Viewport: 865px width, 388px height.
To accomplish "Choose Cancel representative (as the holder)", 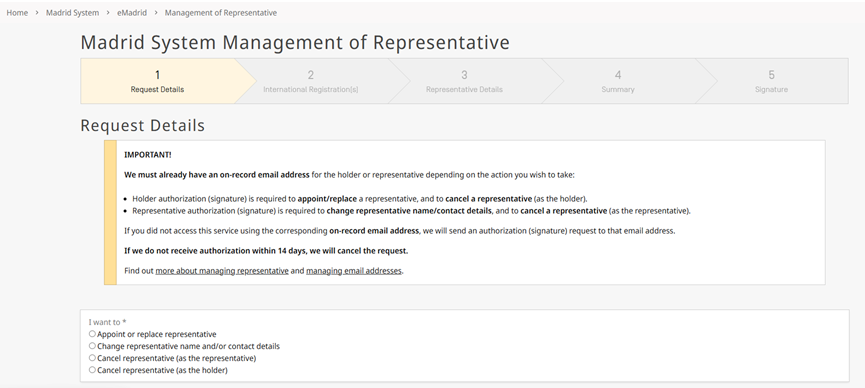I will (92, 370).
